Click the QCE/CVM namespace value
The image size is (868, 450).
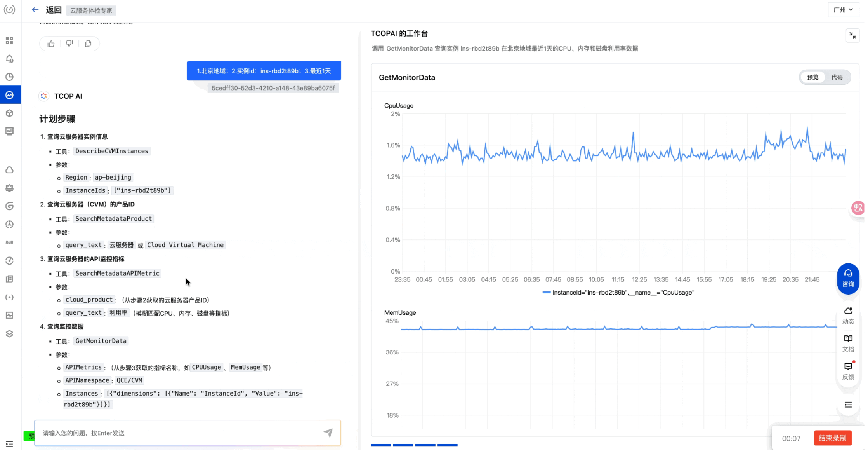(x=129, y=380)
